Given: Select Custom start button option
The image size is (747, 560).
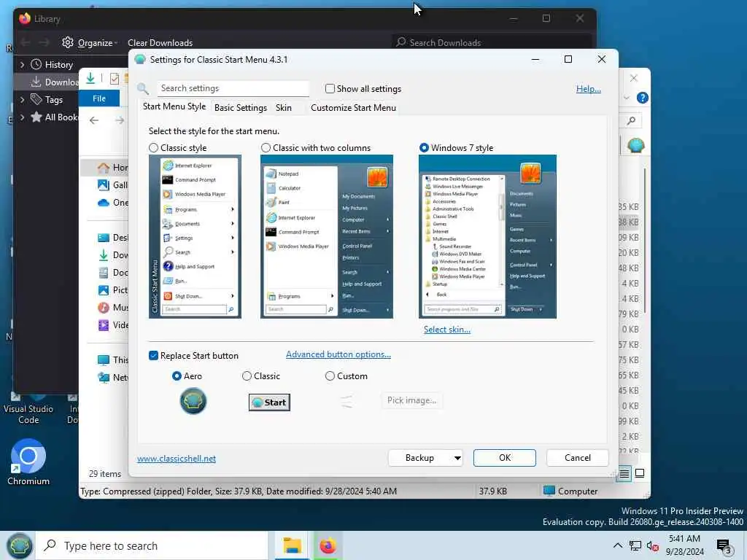Looking at the screenshot, I should click(330, 376).
